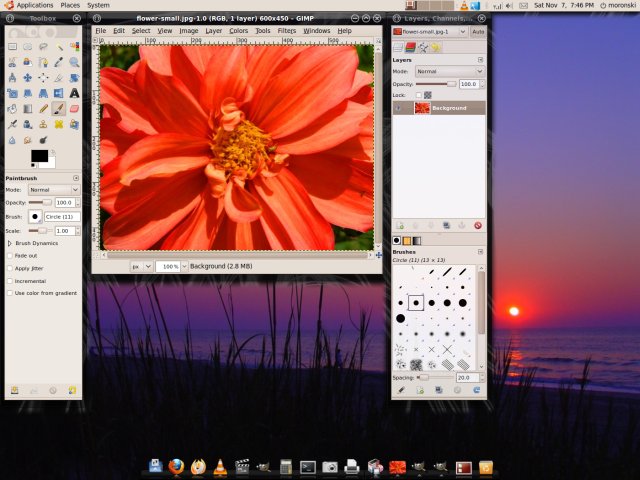Select the Alignment tool

pyautogui.click(x=43, y=78)
